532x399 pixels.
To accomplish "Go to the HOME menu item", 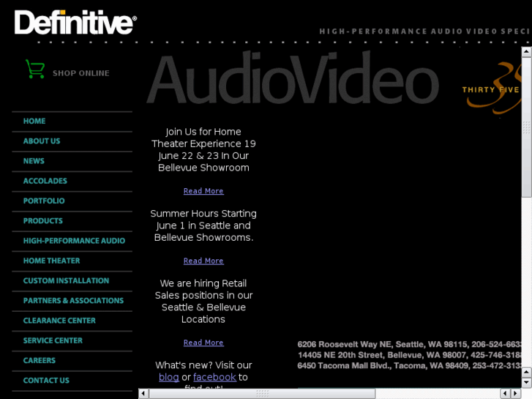I will pyautogui.click(x=34, y=122).
